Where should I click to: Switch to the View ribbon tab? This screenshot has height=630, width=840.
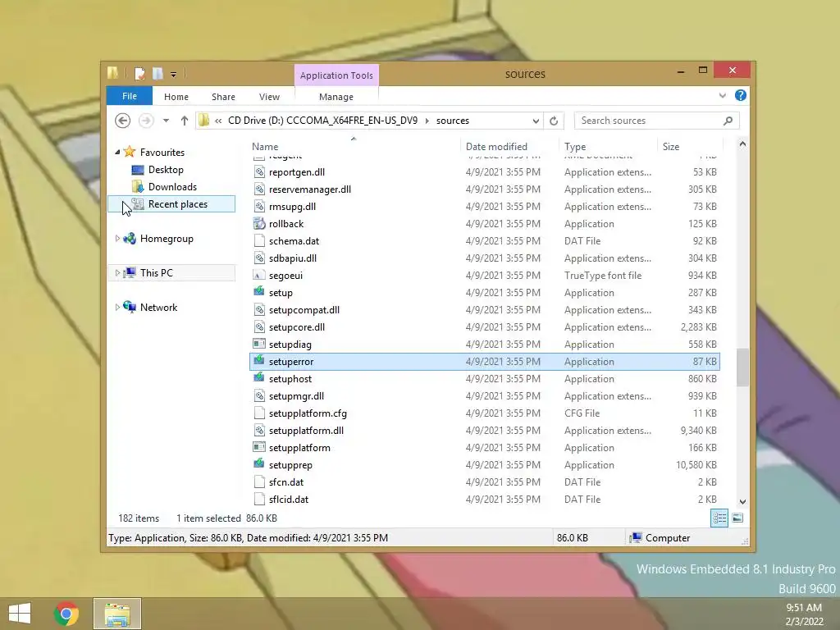pyautogui.click(x=269, y=97)
